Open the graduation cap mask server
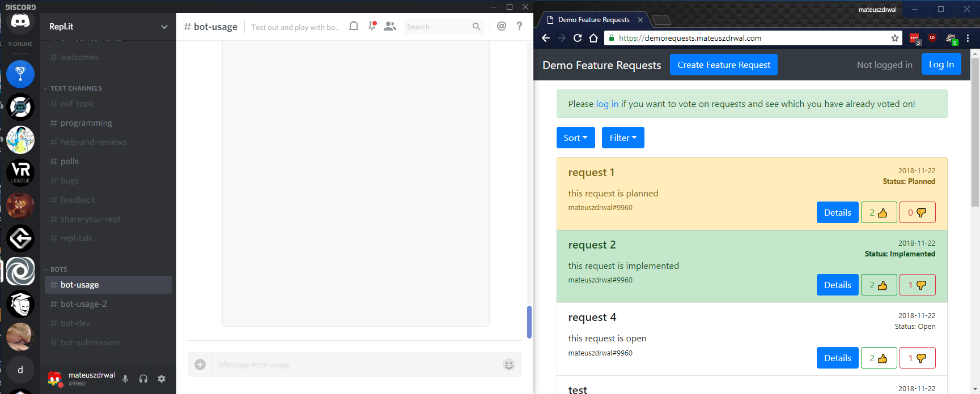The image size is (980, 394). coord(20,304)
